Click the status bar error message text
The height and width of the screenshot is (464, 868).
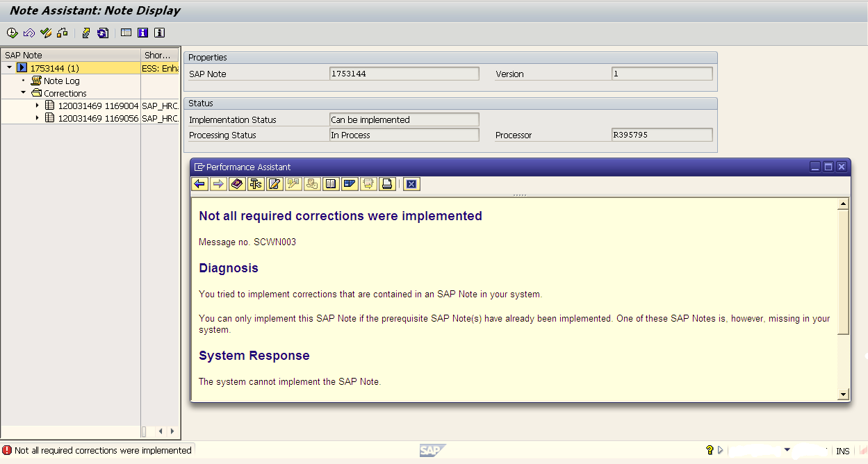[103, 450]
